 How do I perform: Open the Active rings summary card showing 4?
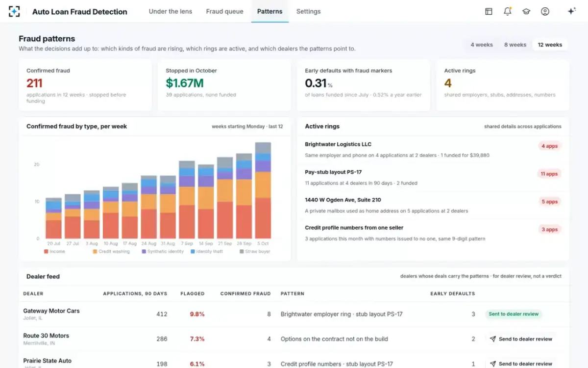coord(503,85)
